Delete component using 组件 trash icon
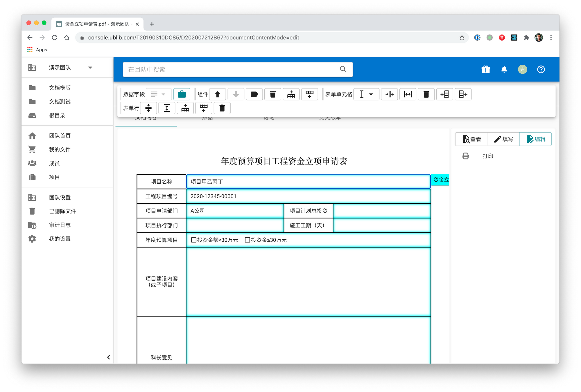 pyautogui.click(x=272, y=94)
